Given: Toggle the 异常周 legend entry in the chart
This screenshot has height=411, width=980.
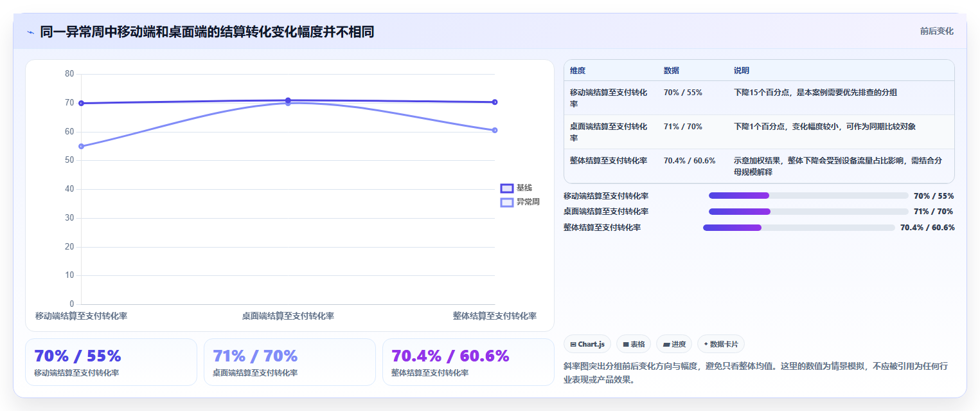Looking at the screenshot, I should [520, 202].
